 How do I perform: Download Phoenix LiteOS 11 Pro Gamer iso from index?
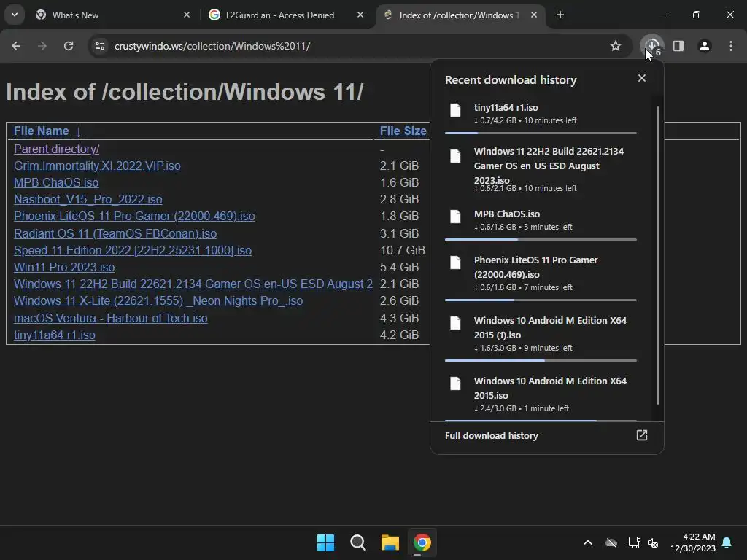(x=134, y=216)
